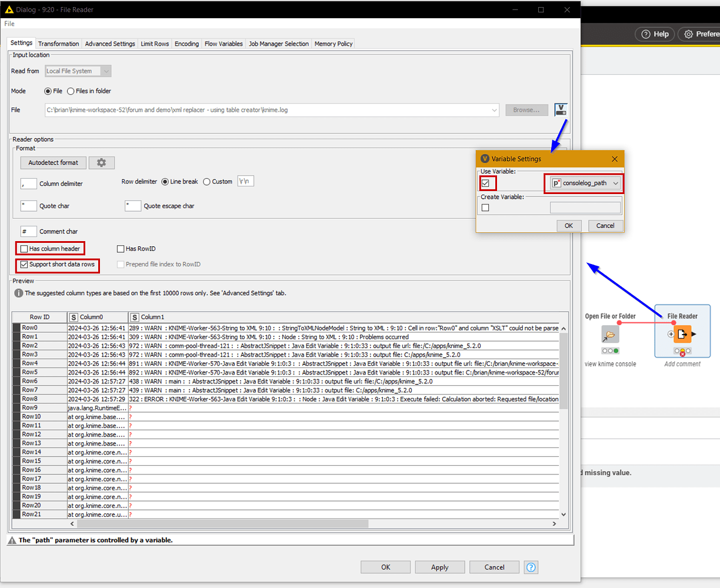This screenshot has width=720, height=588.
Task: Open format settings gear next to Autodetect
Action: pyautogui.click(x=101, y=163)
